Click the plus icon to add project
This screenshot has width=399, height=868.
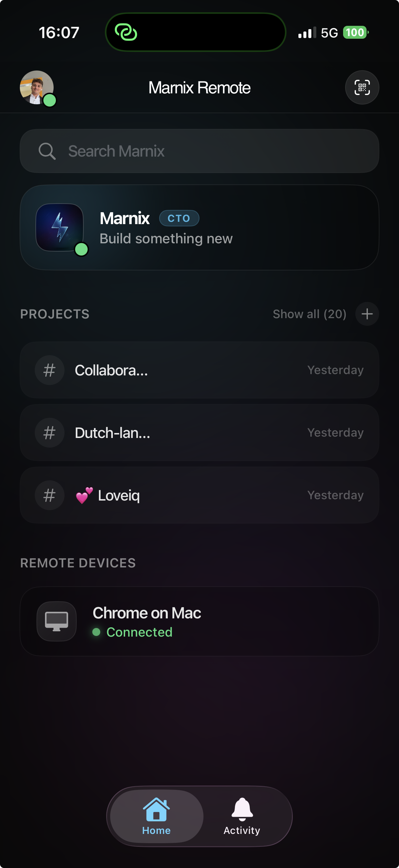point(367,314)
